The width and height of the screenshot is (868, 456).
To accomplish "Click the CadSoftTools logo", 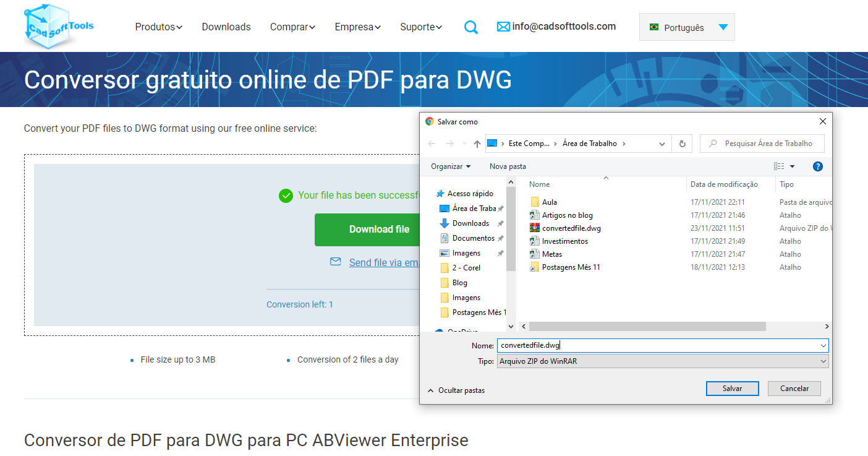I will click(x=59, y=26).
